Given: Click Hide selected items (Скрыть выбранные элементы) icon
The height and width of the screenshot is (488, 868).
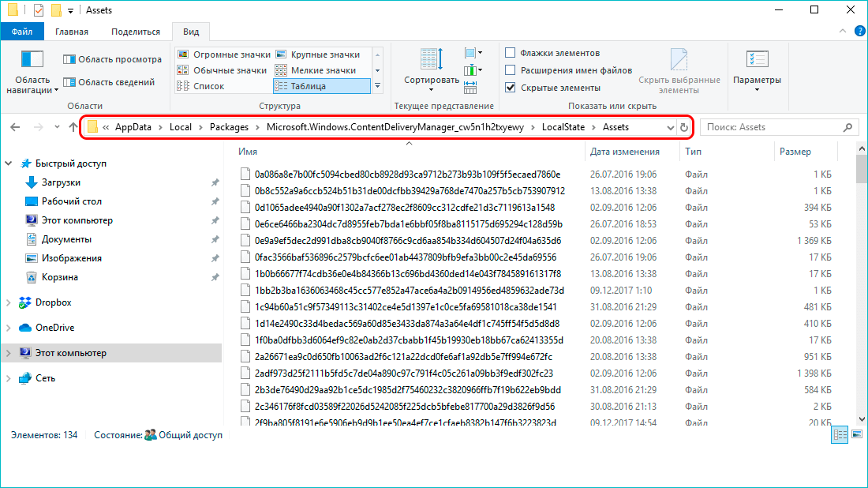Looking at the screenshot, I should pyautogui.click(x=679, y=62).
